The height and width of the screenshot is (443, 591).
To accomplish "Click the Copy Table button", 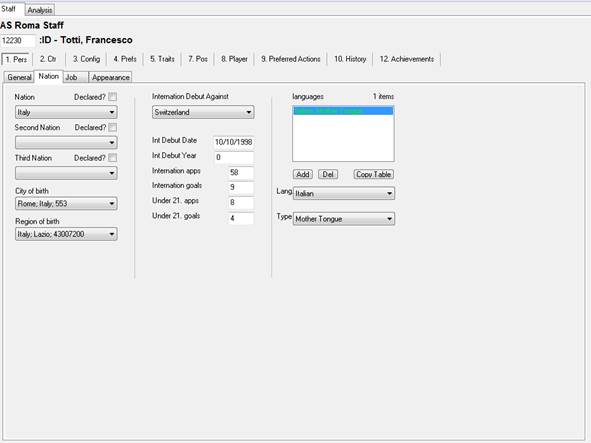I will coord(374,174).
